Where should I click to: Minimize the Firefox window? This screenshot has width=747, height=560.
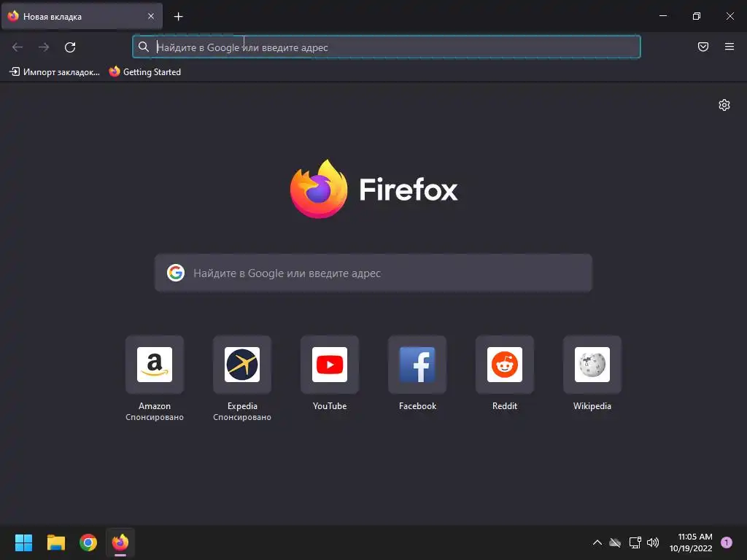(x=662, y=16)
